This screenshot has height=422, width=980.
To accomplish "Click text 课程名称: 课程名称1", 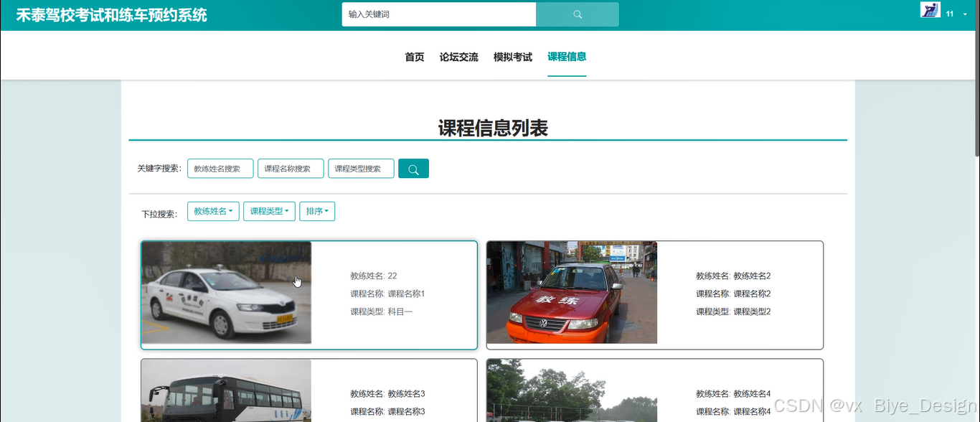I will click(388, 294).
